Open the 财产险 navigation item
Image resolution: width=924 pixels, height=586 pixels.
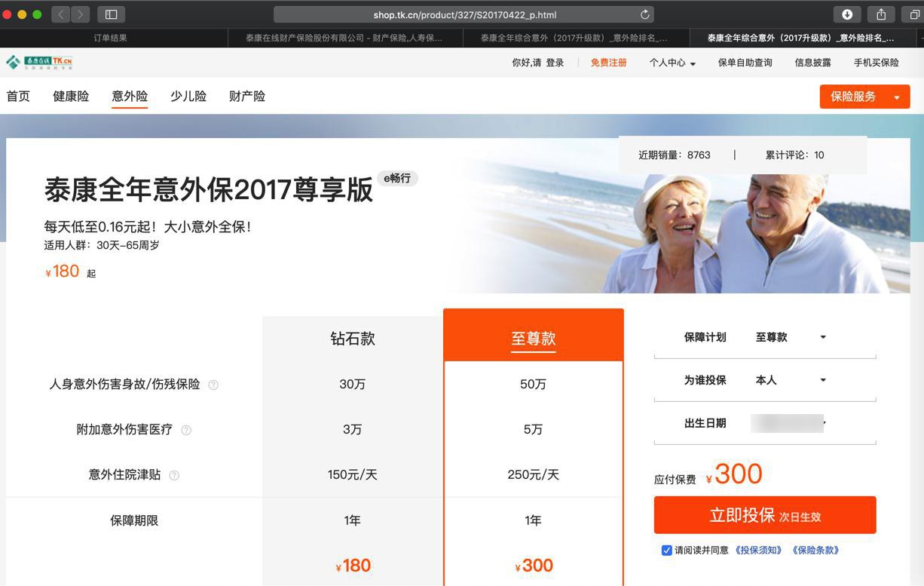pos(247,97)
